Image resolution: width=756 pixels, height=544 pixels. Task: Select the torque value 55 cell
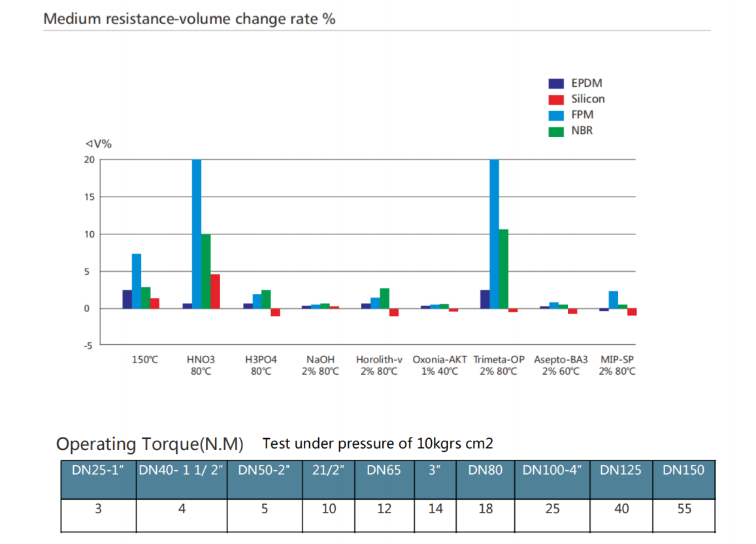coord(684,509)
